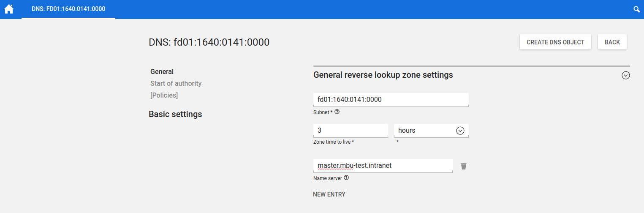Click the Basic settings heading

[x=175, y=114]
